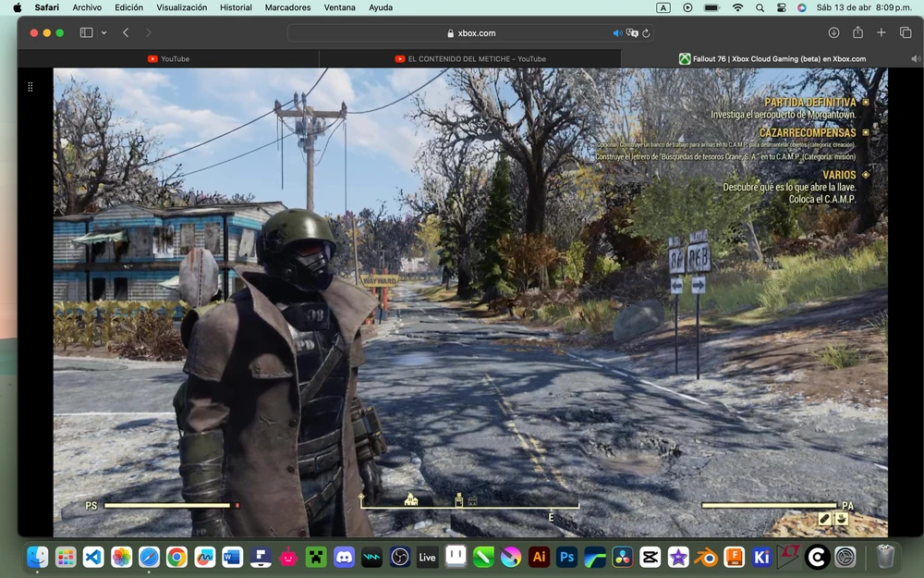Open macOS Control Center toggles

tap(781, 7)
